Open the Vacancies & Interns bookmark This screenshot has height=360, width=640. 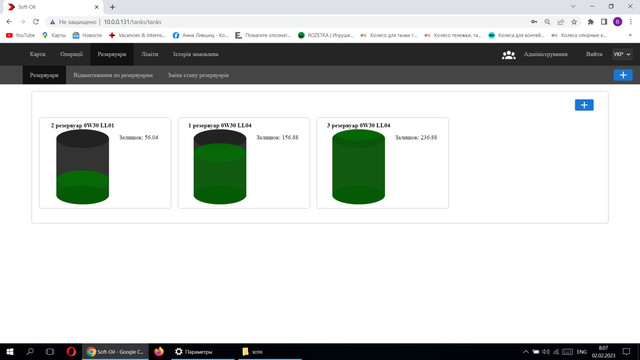137,36
